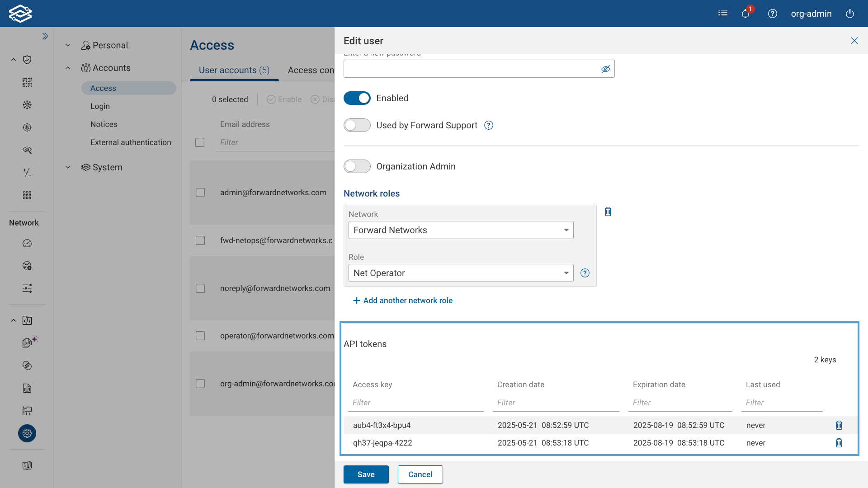Click the power/logout icon top right

click(849, 14)
